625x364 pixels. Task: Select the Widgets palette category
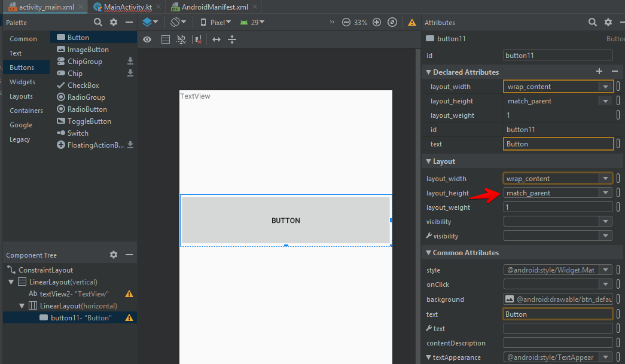[22, 82]
